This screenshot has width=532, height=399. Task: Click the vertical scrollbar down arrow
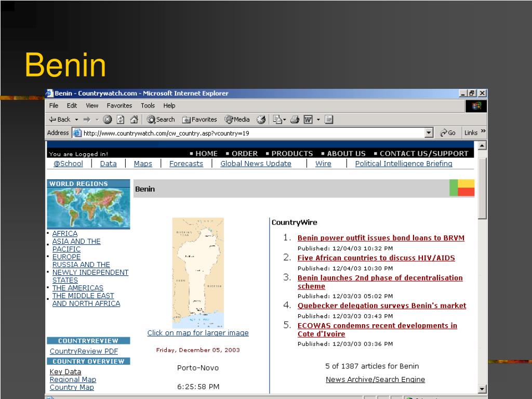[482, 389]
